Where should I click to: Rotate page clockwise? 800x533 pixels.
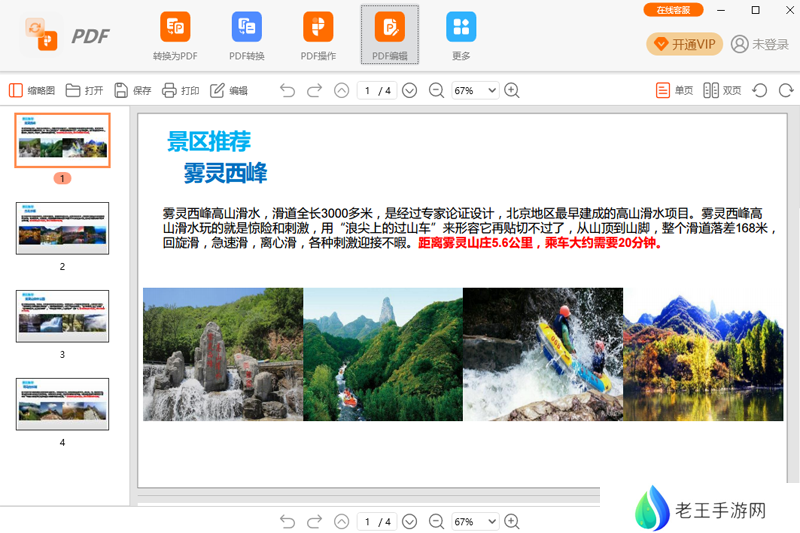[x=786, y=91]
